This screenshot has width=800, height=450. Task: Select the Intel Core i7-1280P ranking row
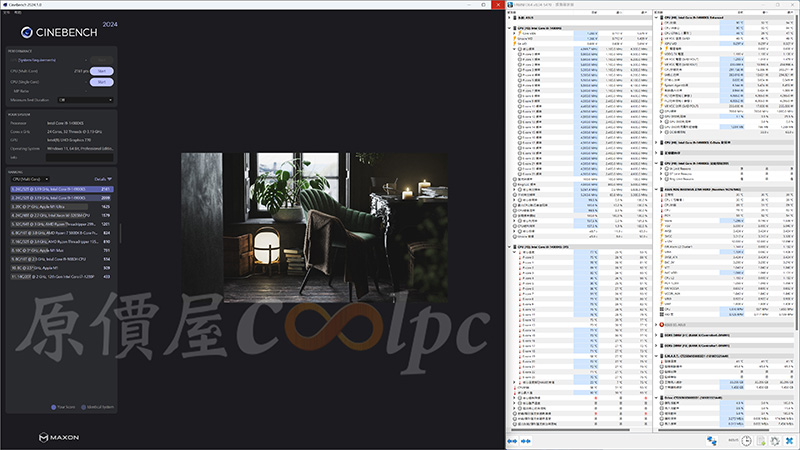61,277
